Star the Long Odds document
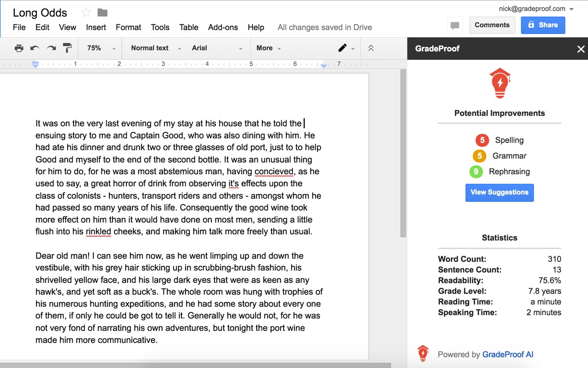This screenshot has width=588, height=368. pos(85,13)
